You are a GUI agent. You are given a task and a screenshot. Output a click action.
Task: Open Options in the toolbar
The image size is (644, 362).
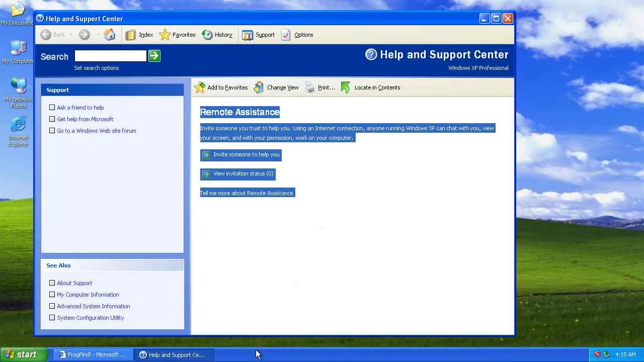297,35
